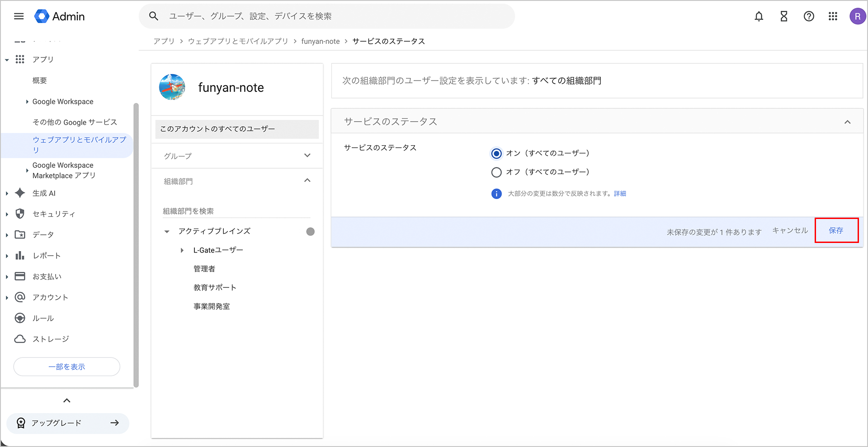Screen dimensions: 868x447
Task: Select the オフ (すべてのユーザー) radio button
Action: 496,172
